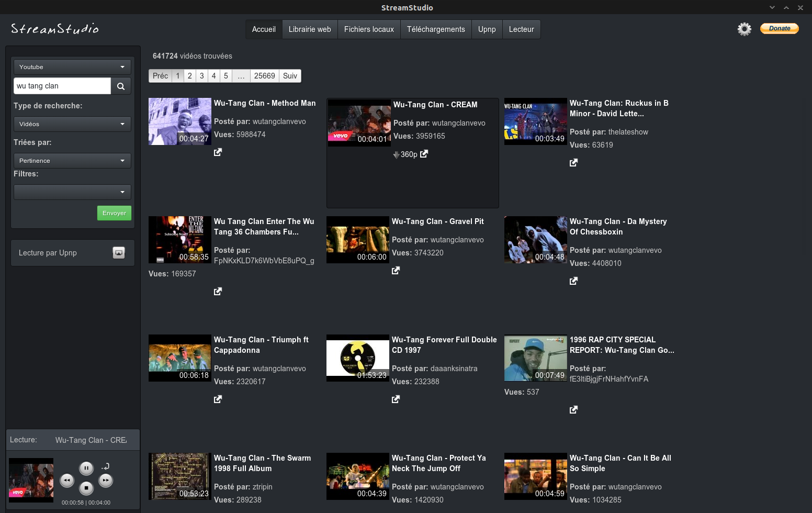Screen dimensions: 812x513
Task: Open Enter The Wu Tang external link icon
Action: [x=218, y=292]
